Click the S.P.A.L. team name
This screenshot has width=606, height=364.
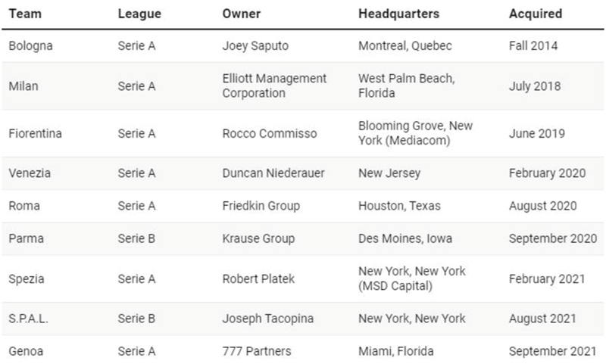coord(30,319)
